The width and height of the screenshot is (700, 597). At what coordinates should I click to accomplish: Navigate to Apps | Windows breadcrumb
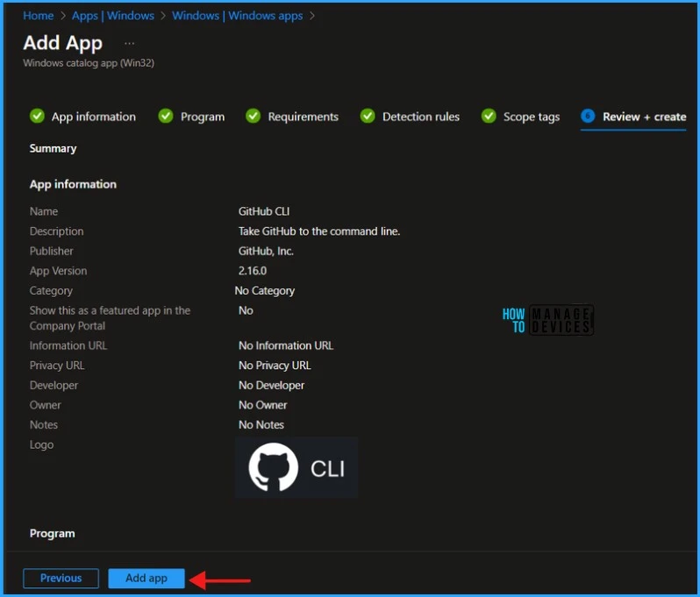pos(113,16)
